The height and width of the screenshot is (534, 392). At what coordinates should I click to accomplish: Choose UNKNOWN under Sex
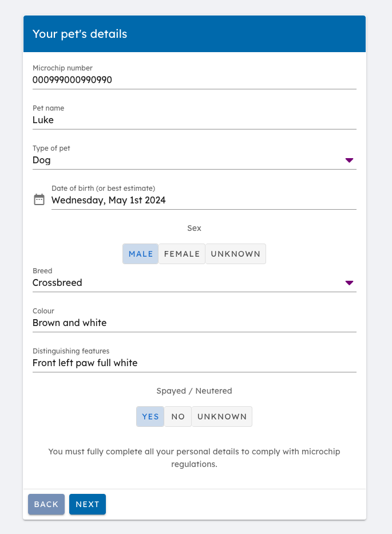235,254
